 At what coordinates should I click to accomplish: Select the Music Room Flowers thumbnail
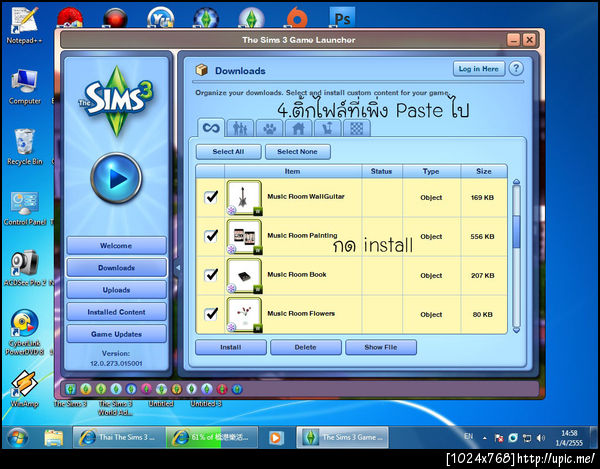click(x=245, y=315)
